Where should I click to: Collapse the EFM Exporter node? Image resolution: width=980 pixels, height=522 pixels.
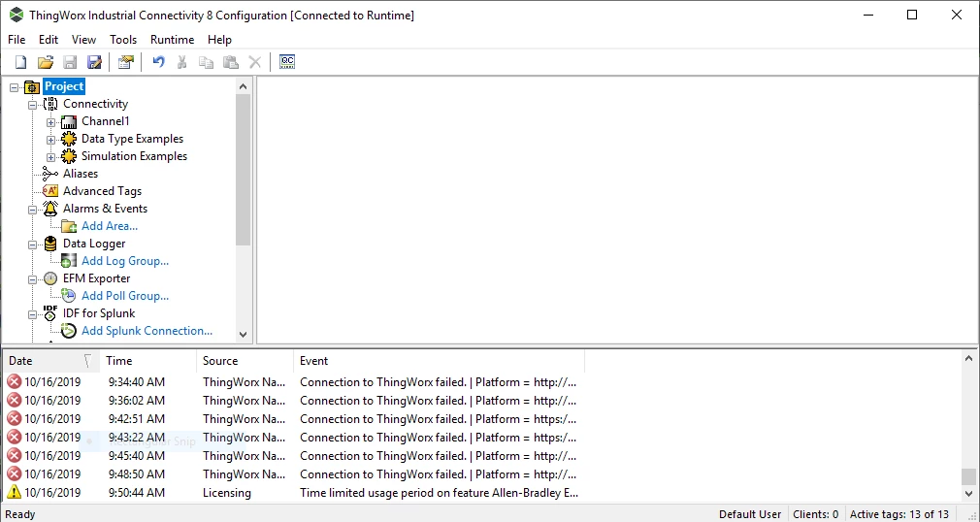(32, 279)
